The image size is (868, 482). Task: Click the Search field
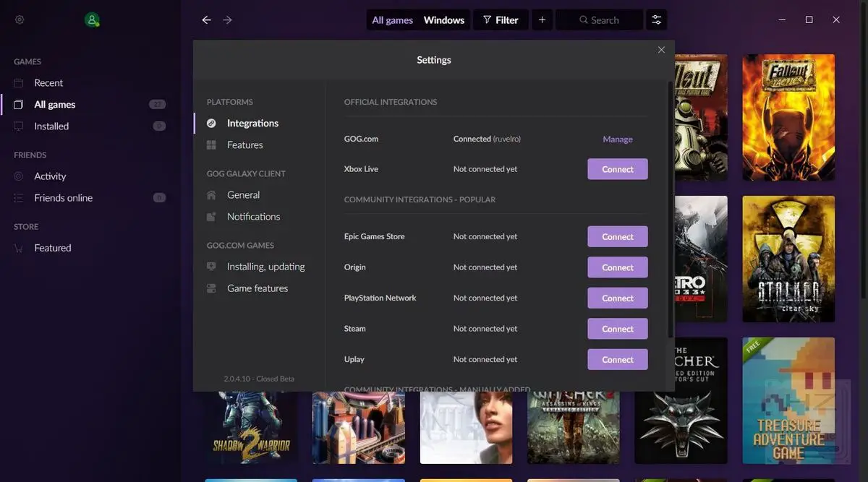pyautogui.click(x=599, y=20)
